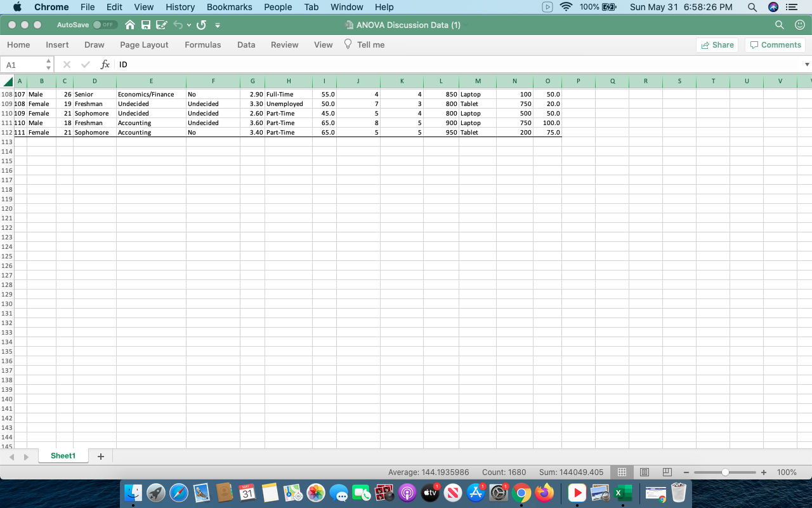Open the Apple menu

click(16, 7)
